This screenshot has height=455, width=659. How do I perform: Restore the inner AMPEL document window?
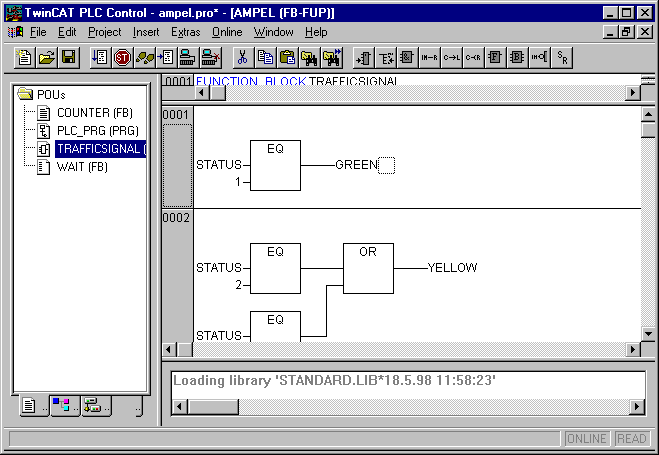pyautogui.click(x=626, y=32)
